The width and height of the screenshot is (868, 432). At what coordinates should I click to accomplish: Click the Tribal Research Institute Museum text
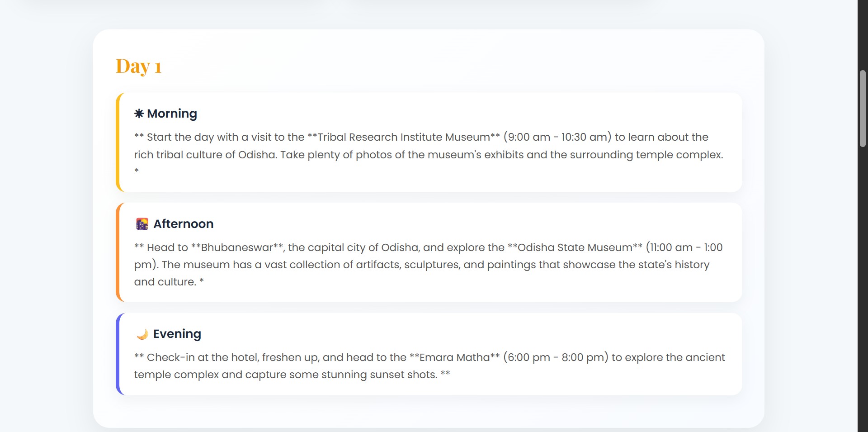(404, 137)
